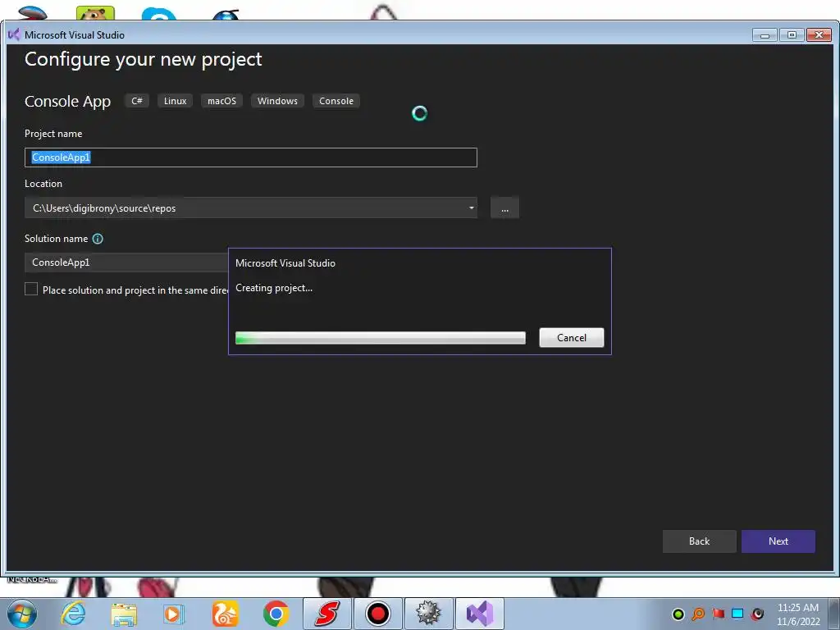Screen dimensions: 840x630
Task: Click the red S application taskbar icon
Action: click(326, 614)
